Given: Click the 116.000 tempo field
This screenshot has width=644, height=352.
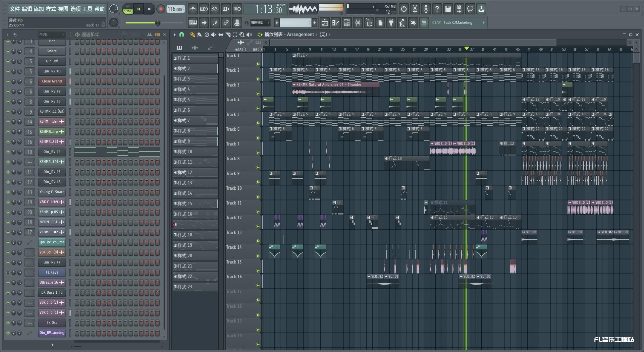Looking at the screenshot, I should (x=175, y=9).
